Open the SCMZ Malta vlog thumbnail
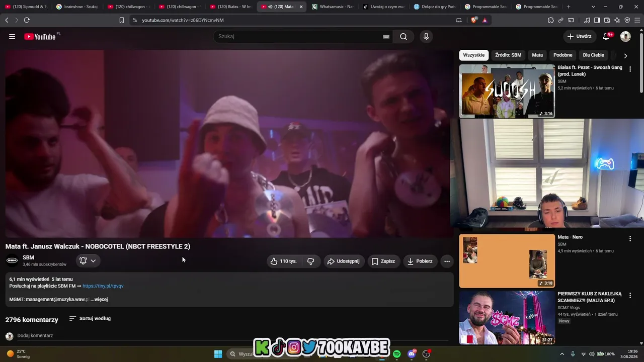The image size is (644, 362). (x=507, y=318)
